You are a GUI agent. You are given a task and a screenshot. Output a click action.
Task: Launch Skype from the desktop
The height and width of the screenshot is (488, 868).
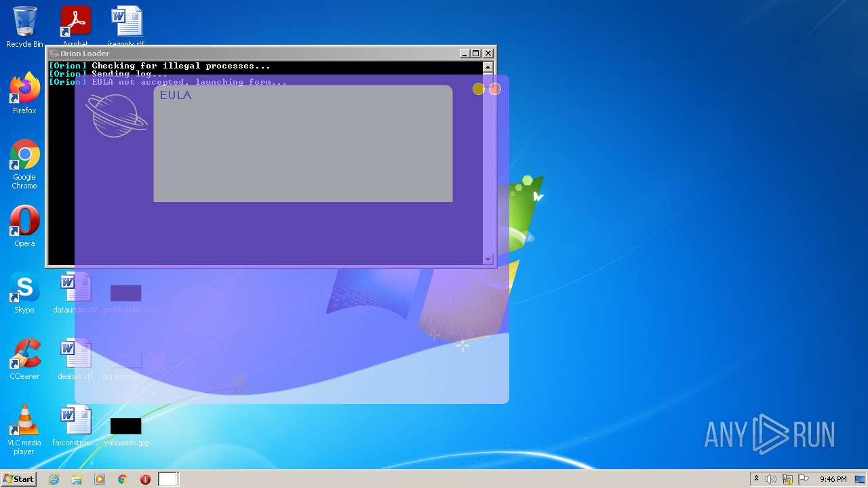pos(24,293)
